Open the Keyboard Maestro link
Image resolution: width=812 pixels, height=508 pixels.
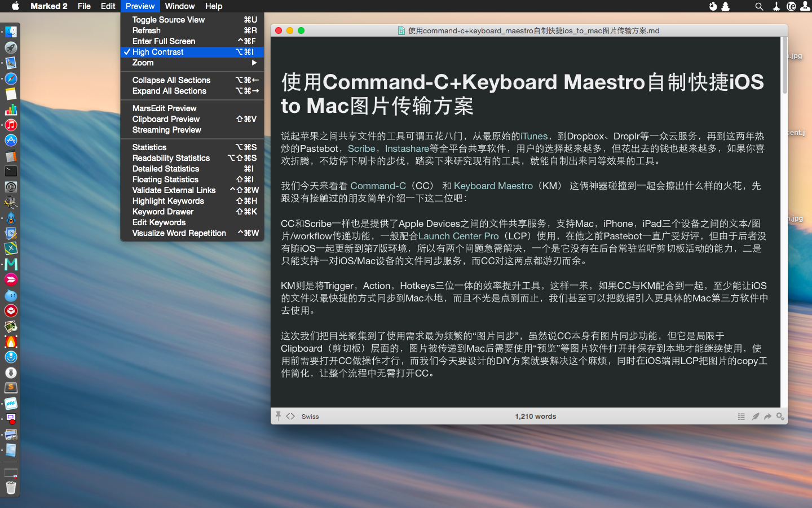[x=493, y=186]
